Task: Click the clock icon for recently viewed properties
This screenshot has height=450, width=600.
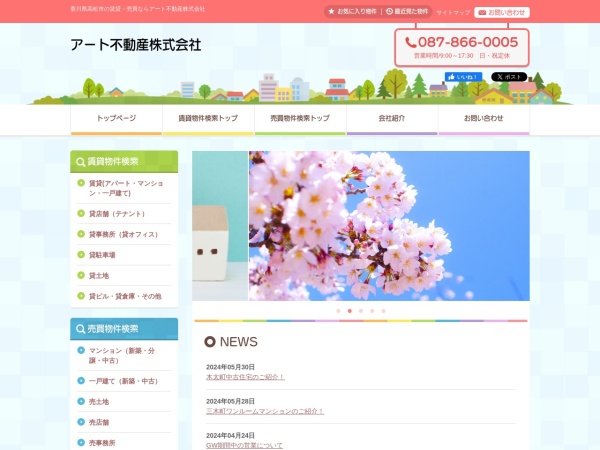Action: coord(389,11)
